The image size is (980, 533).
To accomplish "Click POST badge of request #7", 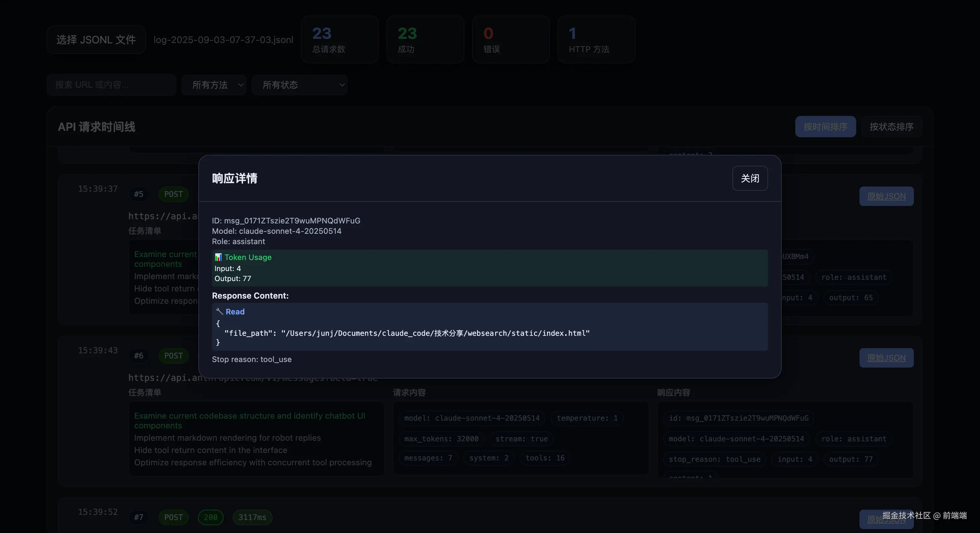I will tap(173, 517).
